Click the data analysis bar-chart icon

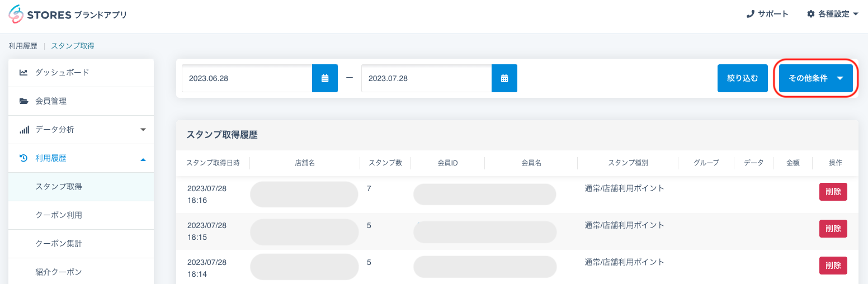coord(23,130)
